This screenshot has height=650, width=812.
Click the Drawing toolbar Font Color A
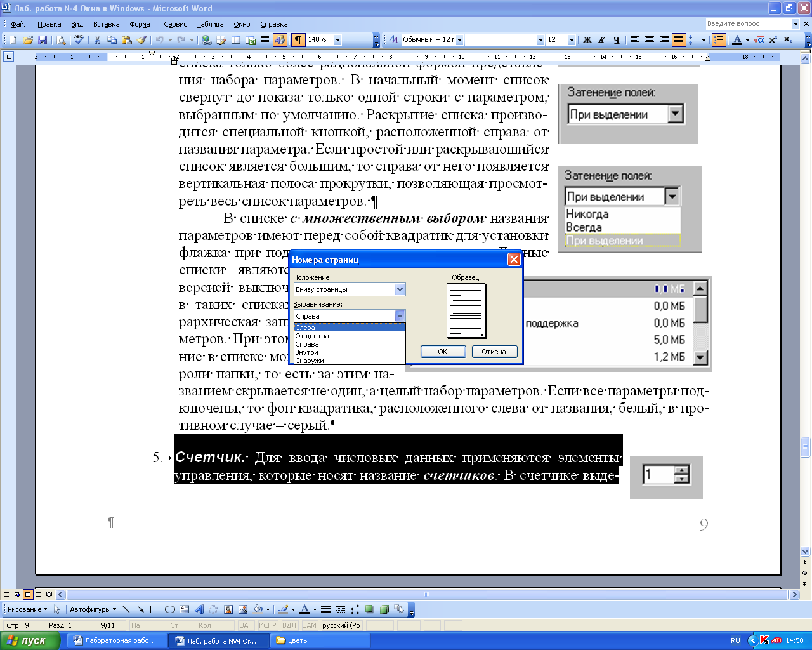coord(304,609)
